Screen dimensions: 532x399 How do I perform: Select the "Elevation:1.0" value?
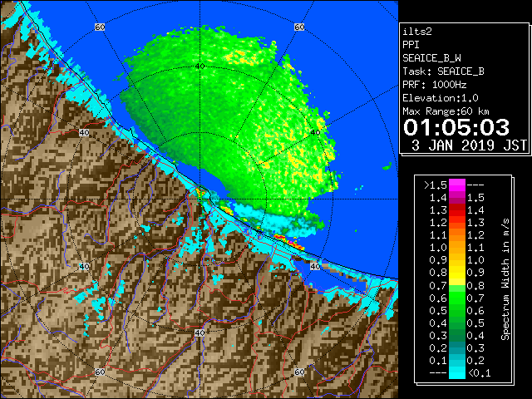tap(441, 98)
